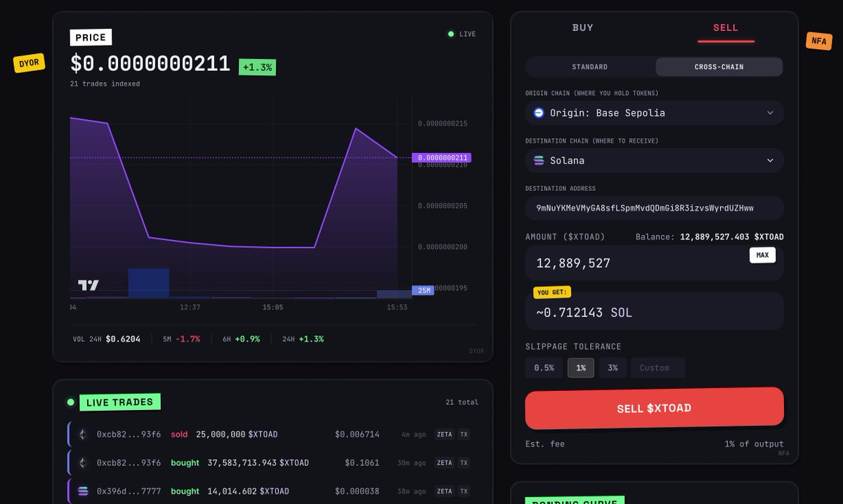The height and width of the screenshot is (504, 843).
Task: Click Ethereum icon in bought 37,583,713.943 row
Action: (x=82, y=463)
